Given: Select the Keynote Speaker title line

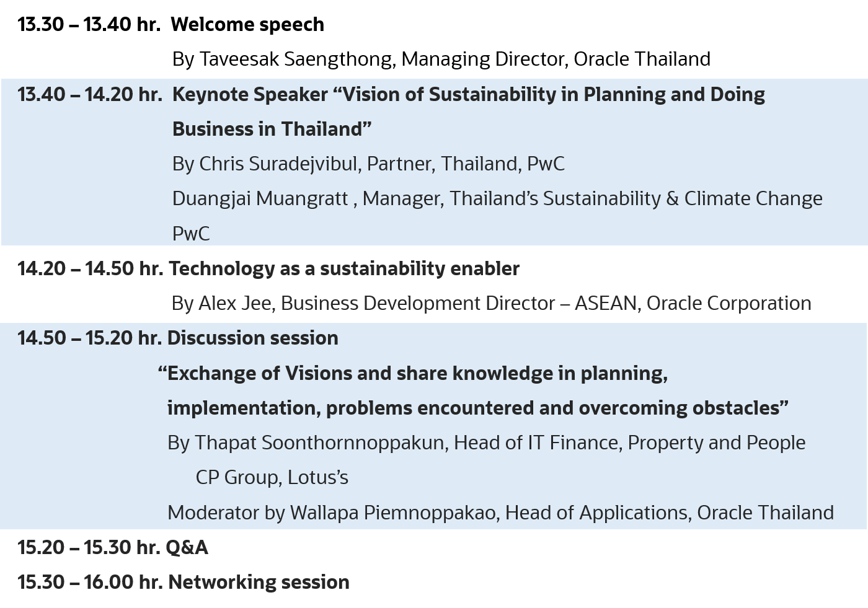Looking at the screenshot, I should (x=468, y=95).
